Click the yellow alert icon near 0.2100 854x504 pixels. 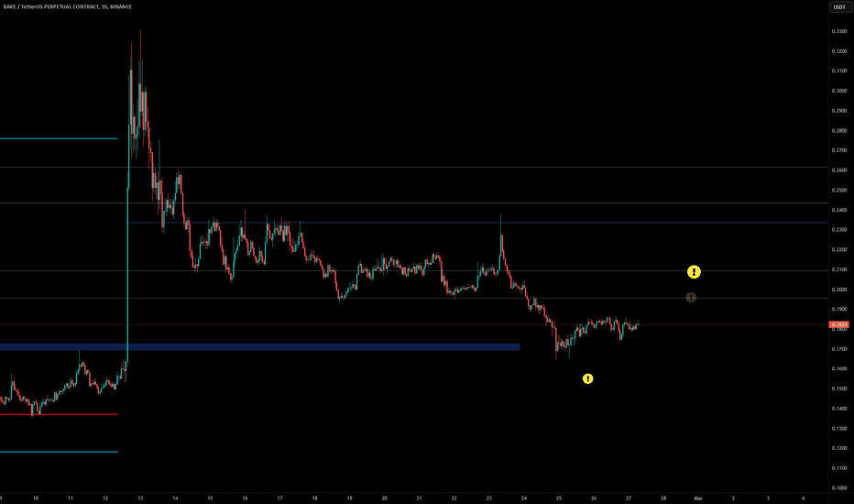click(x=694, y=271)
